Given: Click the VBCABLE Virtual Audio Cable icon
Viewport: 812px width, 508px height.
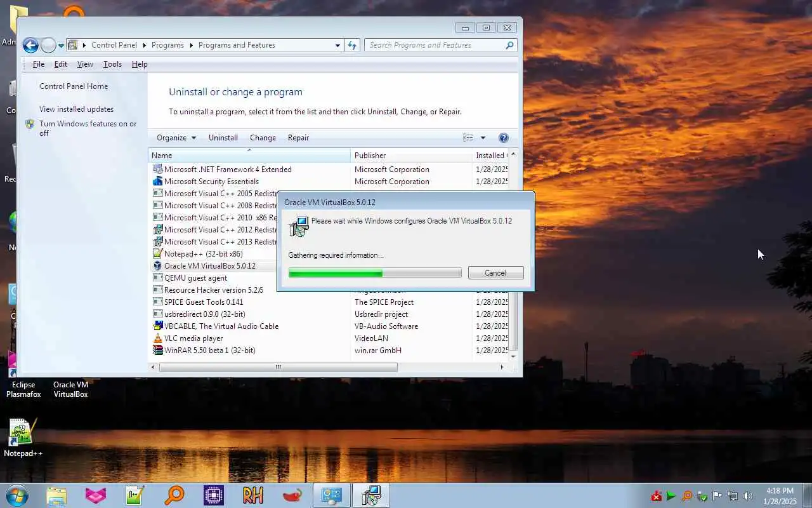Looking at the screenshot, I should tap(158, 326).
